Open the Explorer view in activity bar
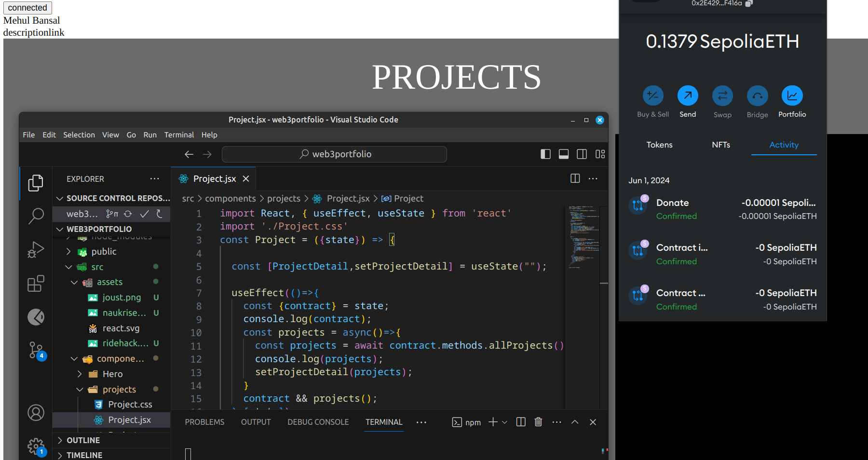Image resolution: width=868 pixels, height=460 pixels. [36, 183]
